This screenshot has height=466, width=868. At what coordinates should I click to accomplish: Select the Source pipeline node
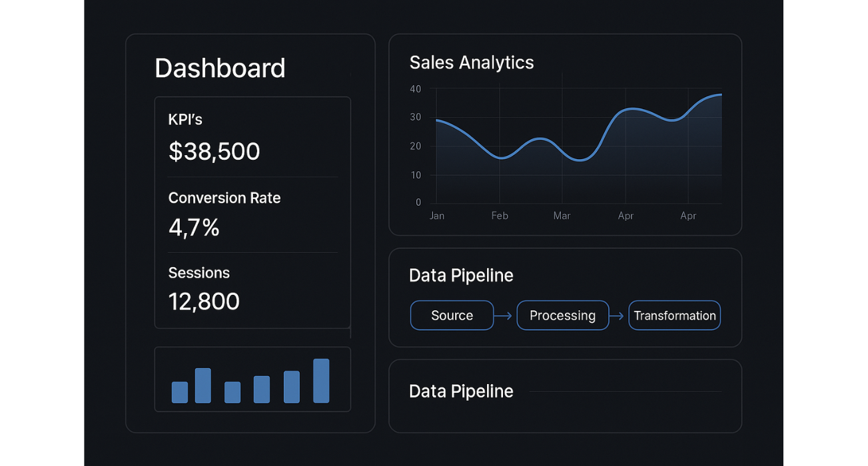pos(452,315)
